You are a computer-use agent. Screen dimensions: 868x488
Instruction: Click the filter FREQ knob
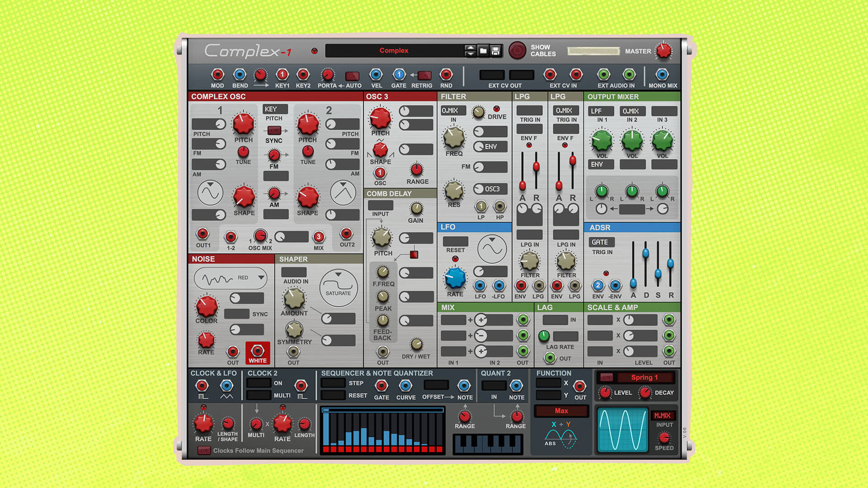coord(453,137)
